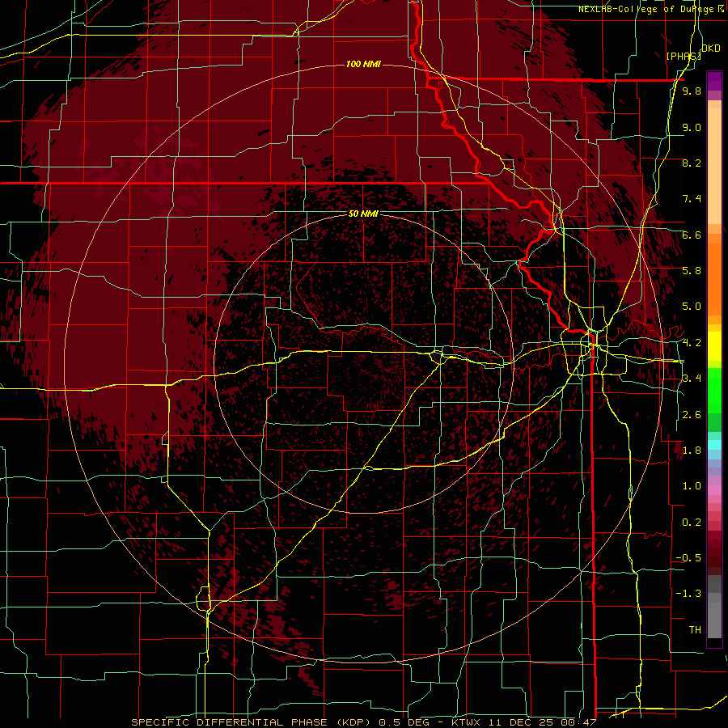Click the 6.6 value on the color scale
Image resolution: width=728 pixels, height=728 pixels.
coord(692,235)
